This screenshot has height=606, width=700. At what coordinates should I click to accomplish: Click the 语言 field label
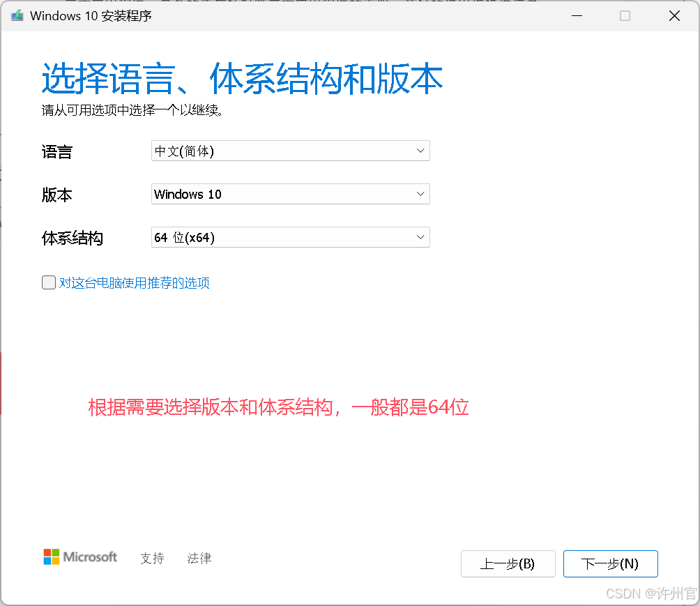click(57, 152)
